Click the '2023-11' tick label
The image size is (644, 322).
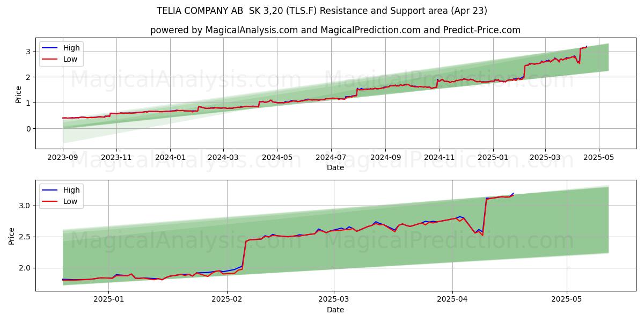(116, 158)
